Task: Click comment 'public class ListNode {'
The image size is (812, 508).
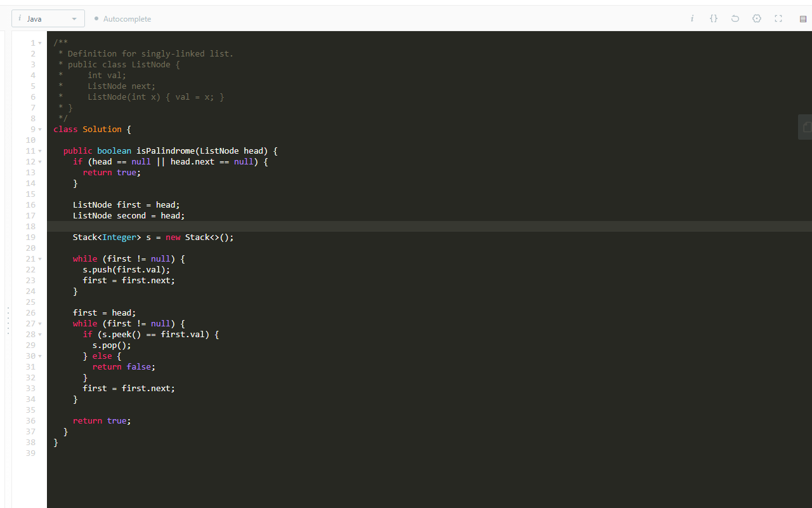Action: [x=124, y=64]
